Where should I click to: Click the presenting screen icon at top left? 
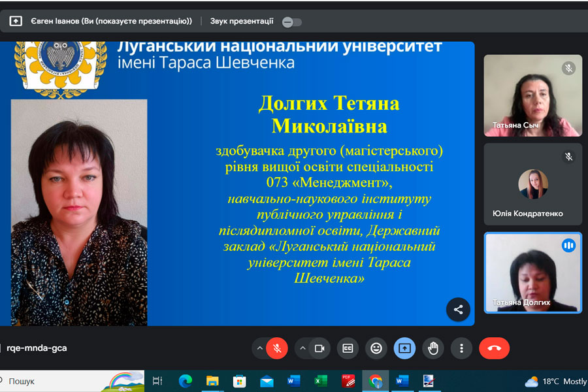pos(16,21)
